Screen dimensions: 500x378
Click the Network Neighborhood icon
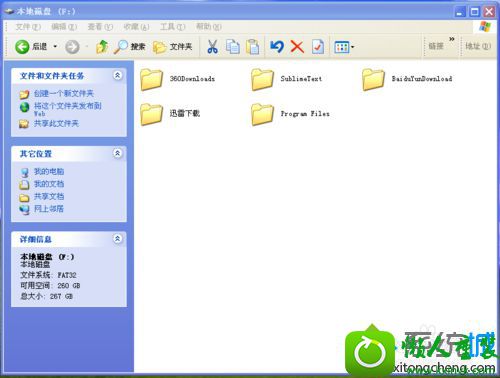[x=24, y=209]
